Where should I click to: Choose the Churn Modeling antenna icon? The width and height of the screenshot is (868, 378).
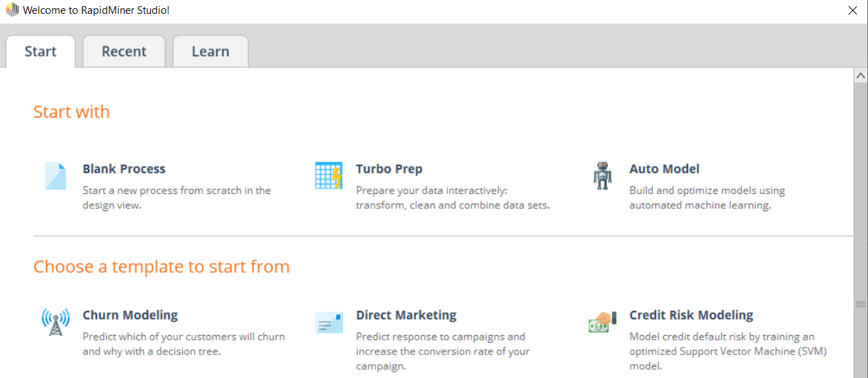[55, 322]
